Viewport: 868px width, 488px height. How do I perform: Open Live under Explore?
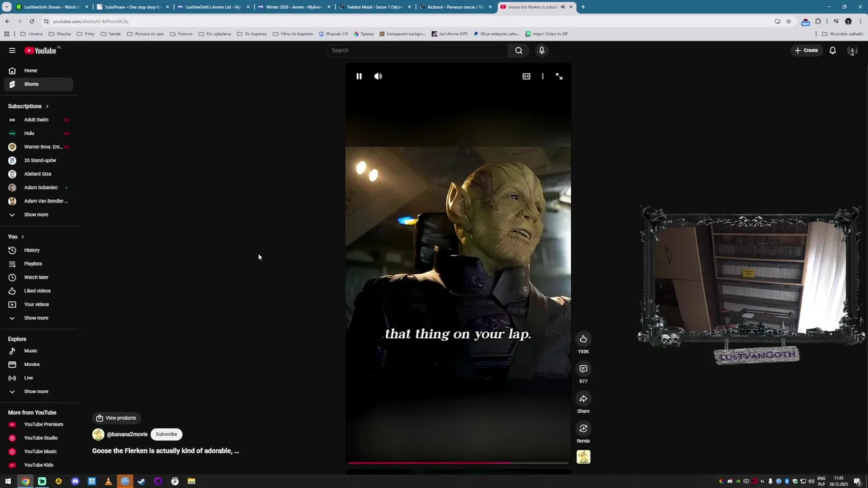(x=37, y=378)
